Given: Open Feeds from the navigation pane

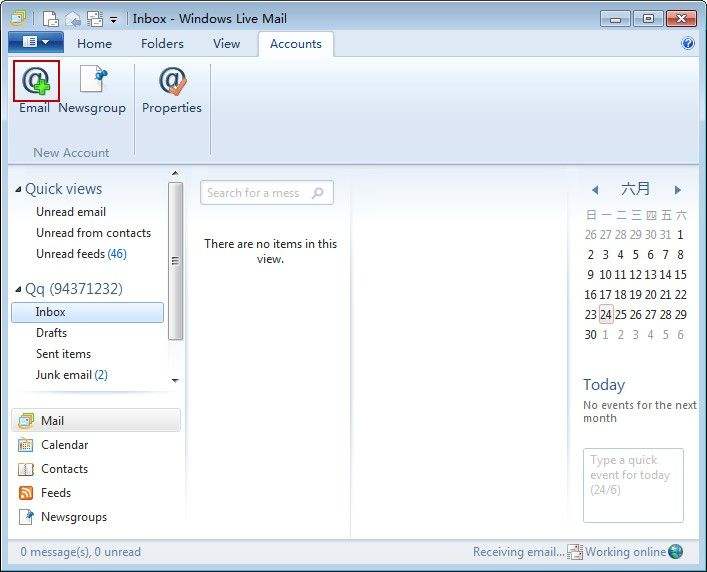Looking at the screenshot, I should point(56,493).
